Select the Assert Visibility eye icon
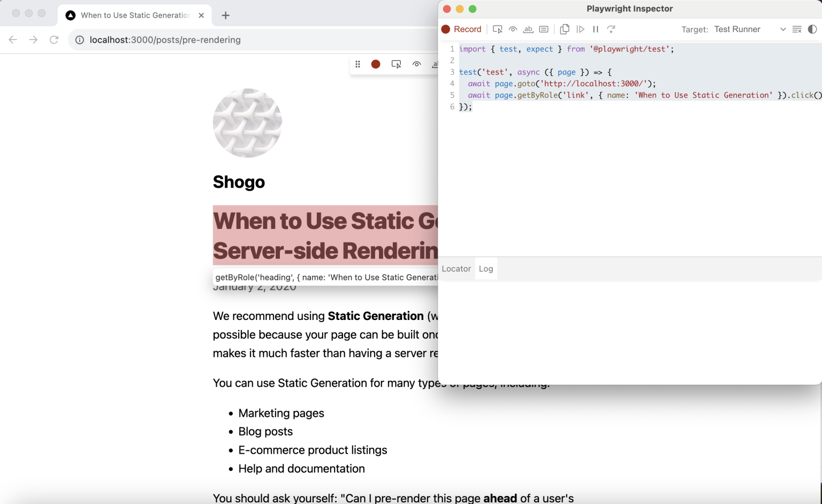 tap(513, 29)
